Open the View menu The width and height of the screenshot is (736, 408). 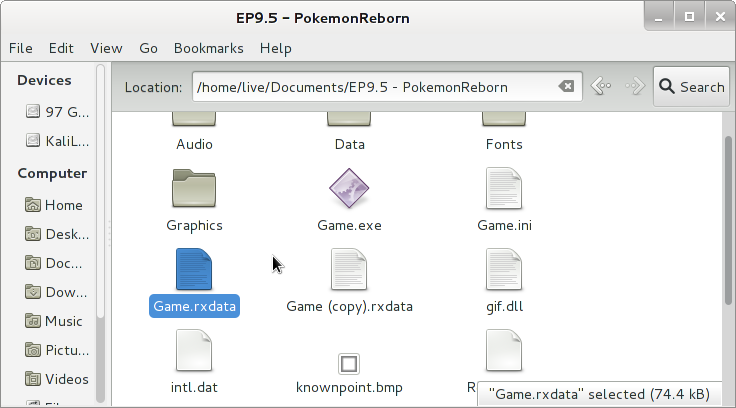tap(106, 48)
